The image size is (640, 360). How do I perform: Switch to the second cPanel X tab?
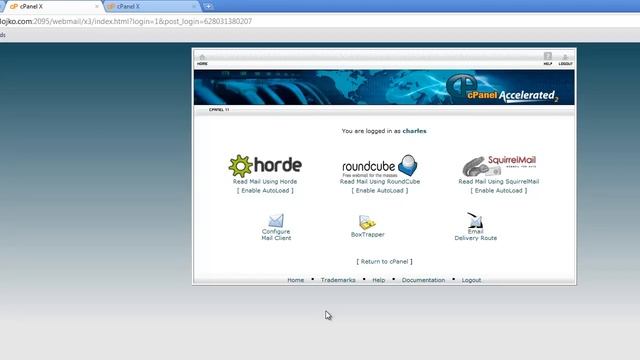click(151, 7)
